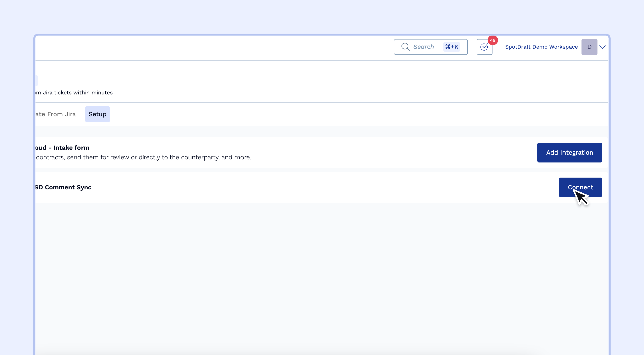Click the SD Comment Sync title

pos(63,187)
